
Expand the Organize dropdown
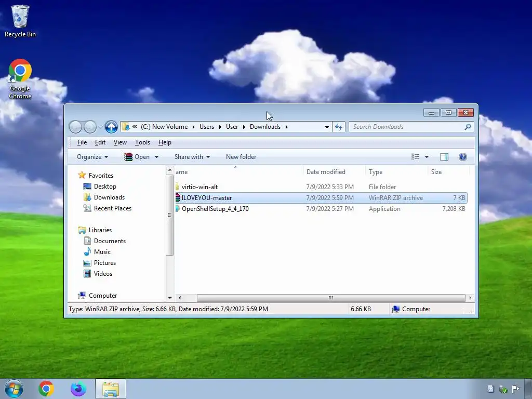(92, 157)
